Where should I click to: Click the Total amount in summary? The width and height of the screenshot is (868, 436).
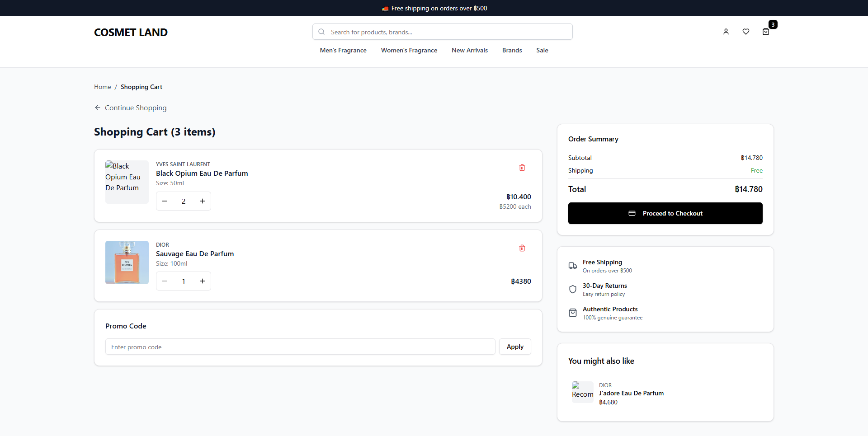coord(749,189)
